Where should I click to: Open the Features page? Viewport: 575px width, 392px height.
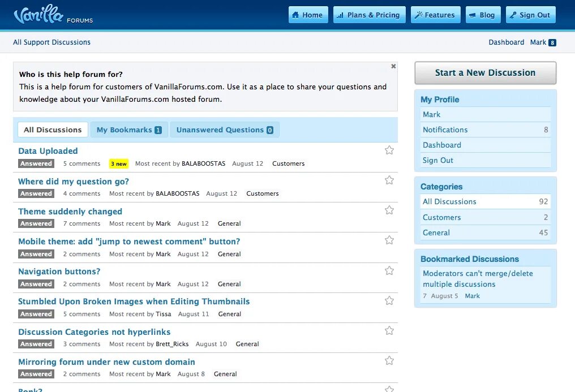pyautogui.click(x=435, y=15)
